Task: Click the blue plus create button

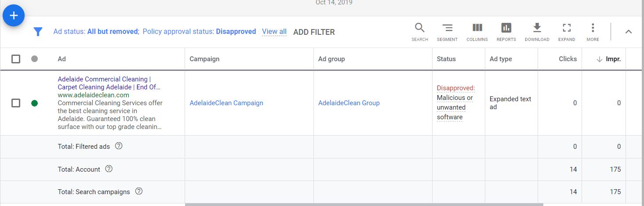Action: coord(14,16)
